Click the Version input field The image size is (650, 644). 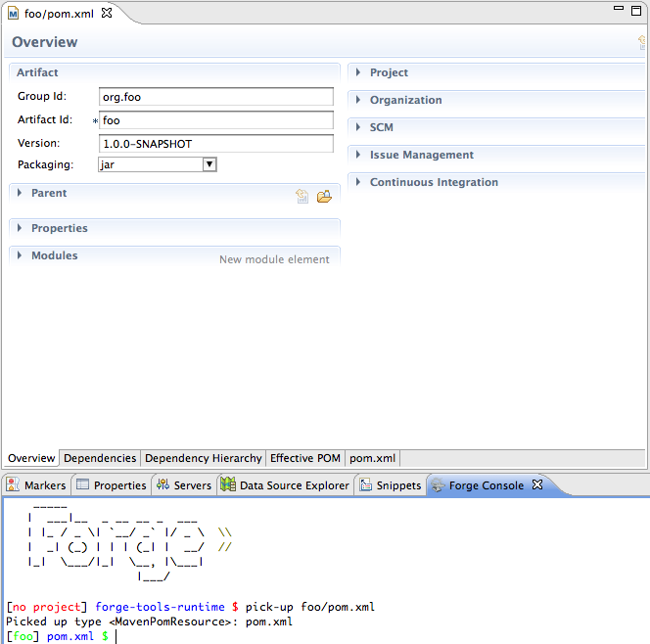point(216,144)
